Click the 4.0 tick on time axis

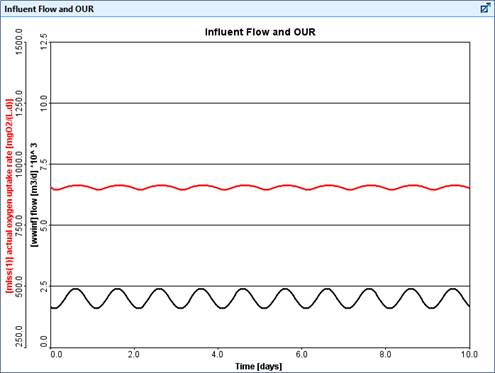(217, 354)
